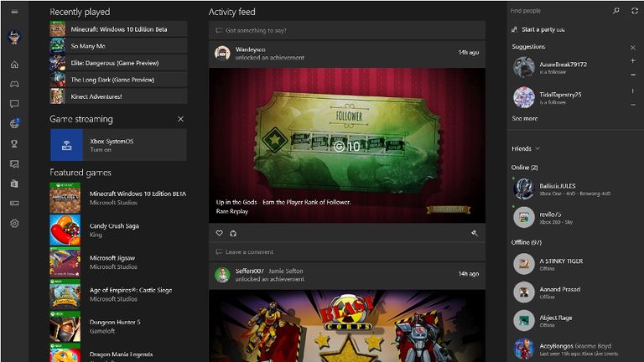Open Dungeon Hunter 5 featured game
644x362 pixels.
[118, 326]
